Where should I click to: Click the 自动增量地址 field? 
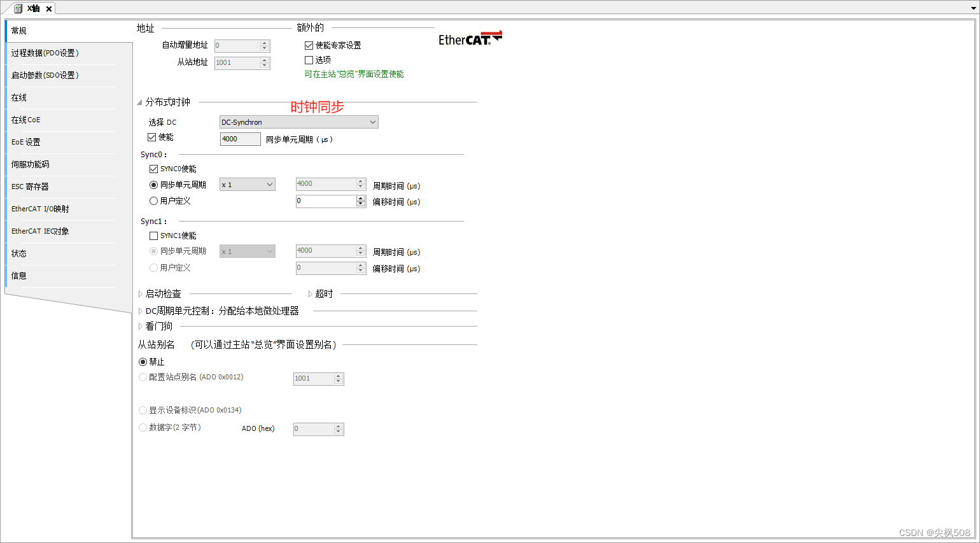coord(237,45)
